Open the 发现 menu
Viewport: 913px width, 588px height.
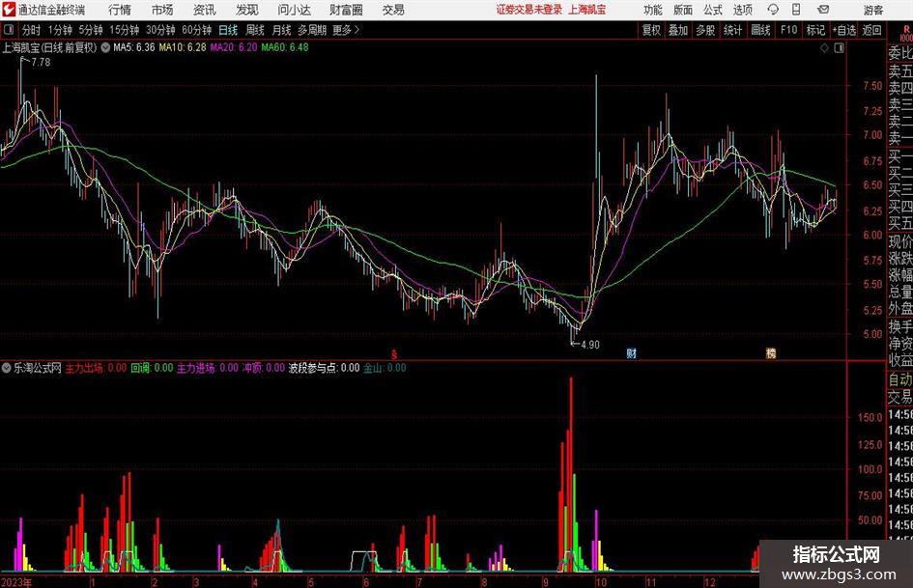[x=247, y=10]
